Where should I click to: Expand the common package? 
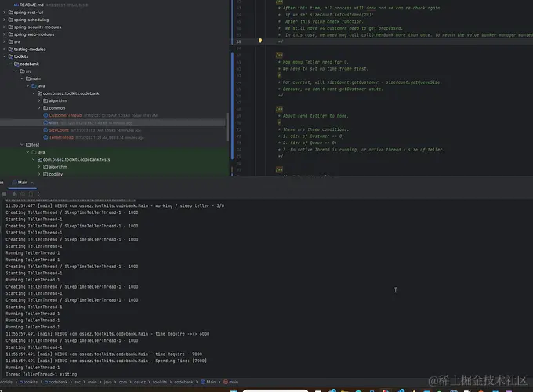pyautogui.click(x=39, y=108)
